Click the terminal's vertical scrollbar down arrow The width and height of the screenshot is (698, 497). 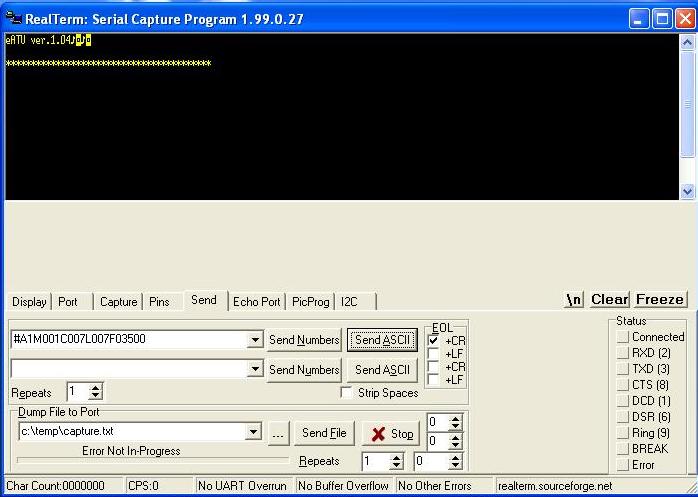(687, 191)
